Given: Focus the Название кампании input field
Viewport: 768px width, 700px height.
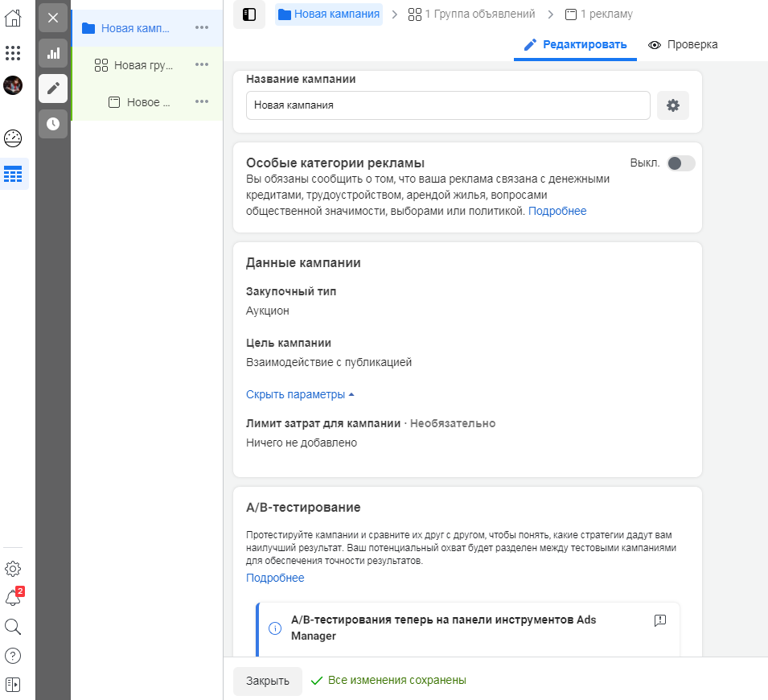Looking at the screenshot, I should coord(448,105).
